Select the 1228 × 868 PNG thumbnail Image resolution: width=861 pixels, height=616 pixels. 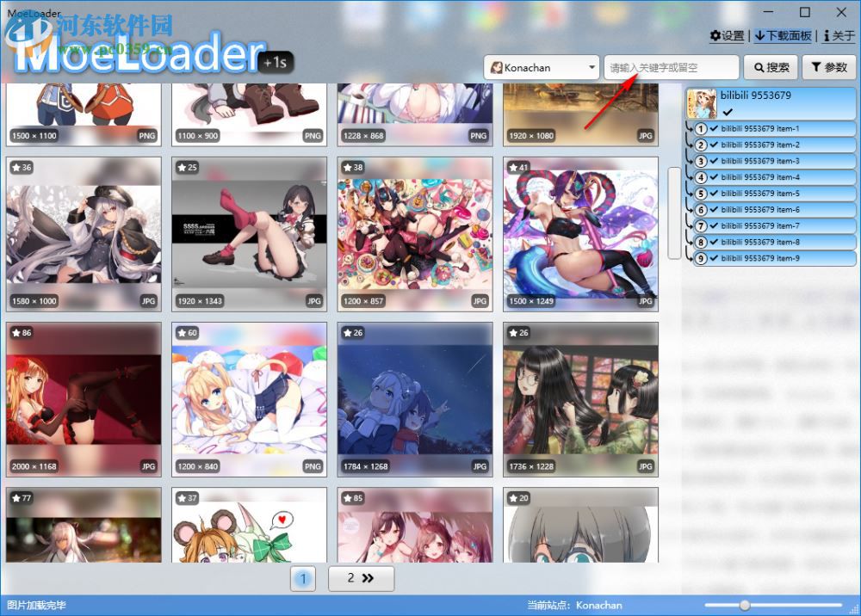[x=415, y=114]
